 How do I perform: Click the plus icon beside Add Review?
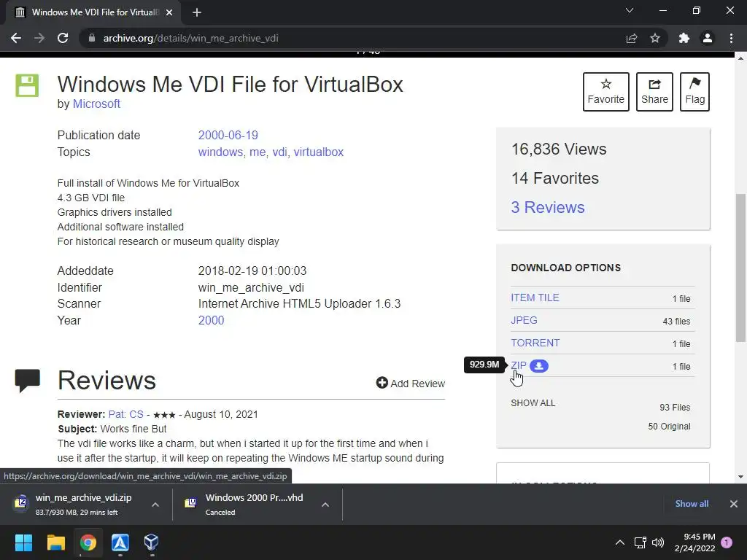coord(382,382)
